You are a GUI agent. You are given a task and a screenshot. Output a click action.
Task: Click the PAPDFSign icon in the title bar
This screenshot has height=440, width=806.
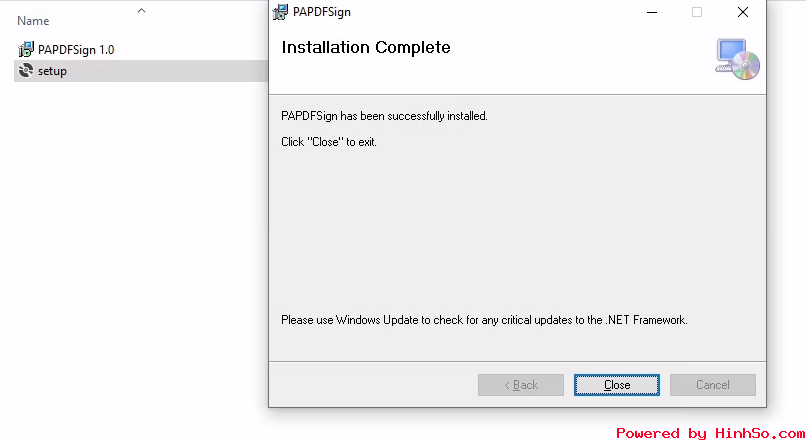point(280,12)
